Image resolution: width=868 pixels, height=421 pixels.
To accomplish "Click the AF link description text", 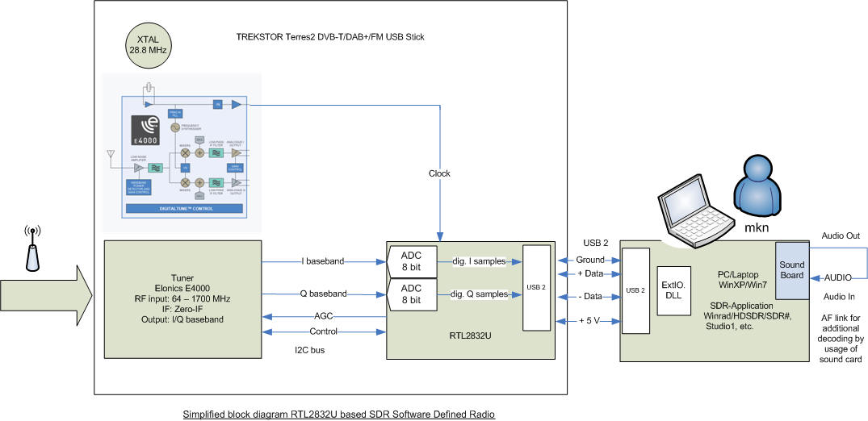I will tap(841, 339).
